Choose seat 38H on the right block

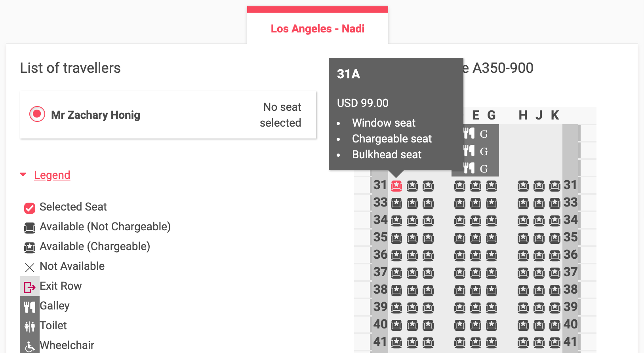[523, 290]
